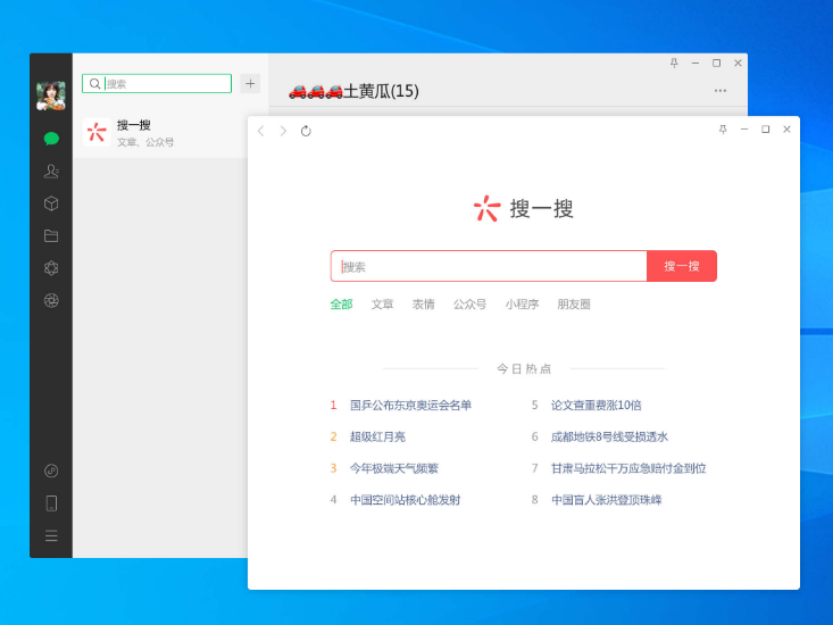Open hot topic 今年极端天气频繁

click(394, 468)
